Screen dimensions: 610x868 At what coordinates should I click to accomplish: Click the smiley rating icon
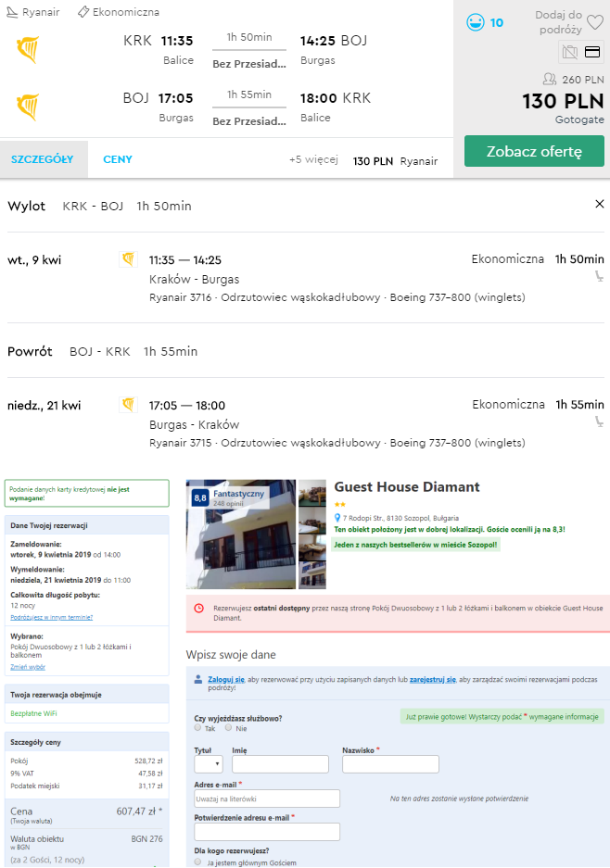pyautogui.click(x=475, y=23)
